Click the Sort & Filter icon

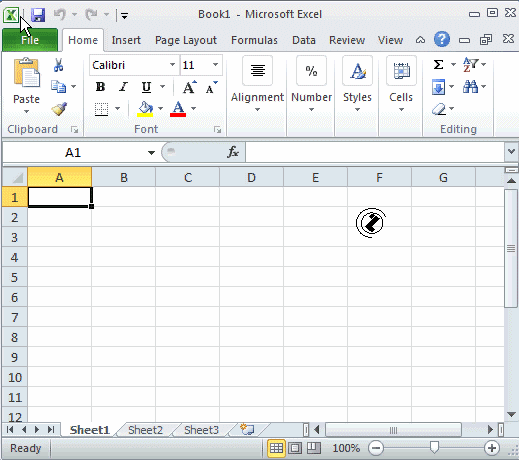tap(470, 64)
